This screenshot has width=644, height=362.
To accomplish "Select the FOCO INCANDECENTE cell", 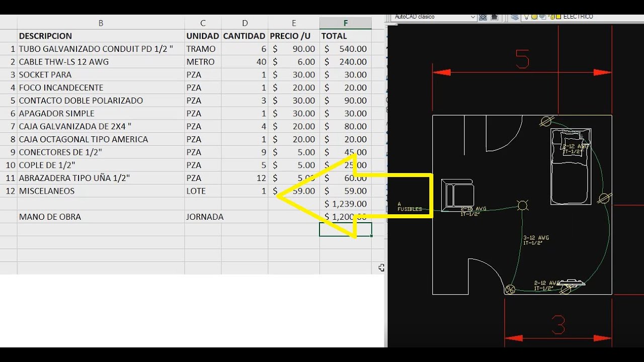I will (101, 87).
